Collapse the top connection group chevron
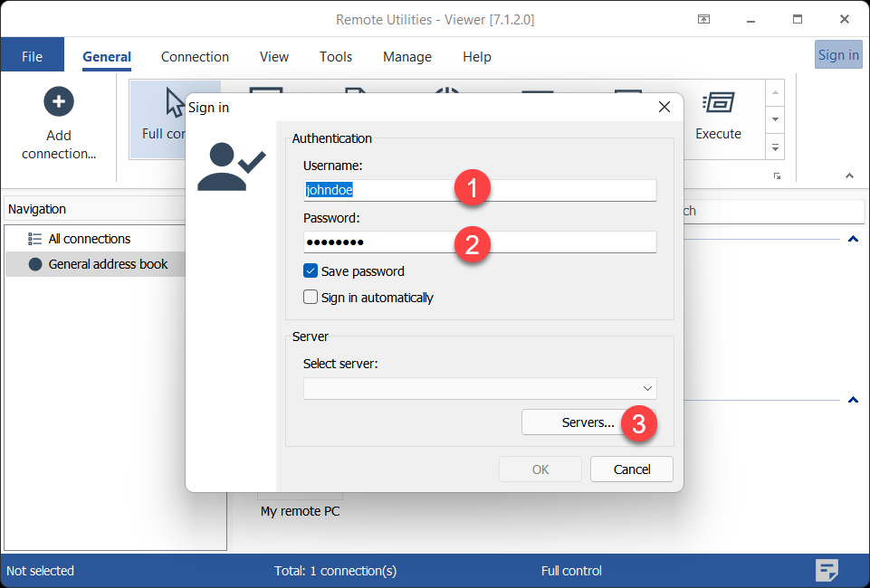 pyautogui.click(x=852, y=239)
